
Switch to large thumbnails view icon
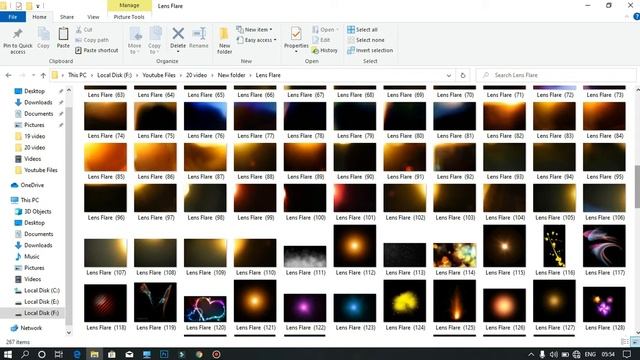[x=635, y=342]
